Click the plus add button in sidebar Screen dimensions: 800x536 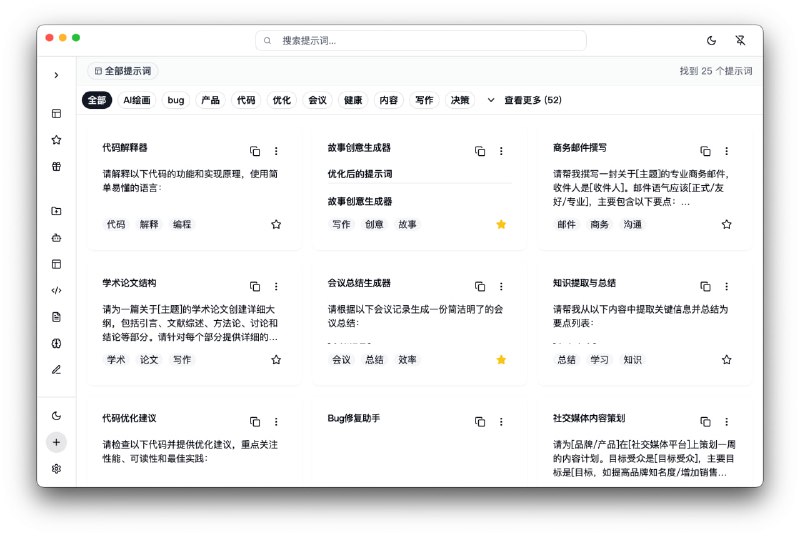(x=56, y=442)
